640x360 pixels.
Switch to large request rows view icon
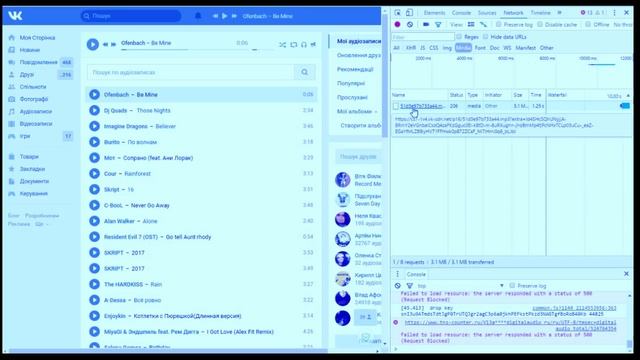pyautogui.click(x=471, y=24)
